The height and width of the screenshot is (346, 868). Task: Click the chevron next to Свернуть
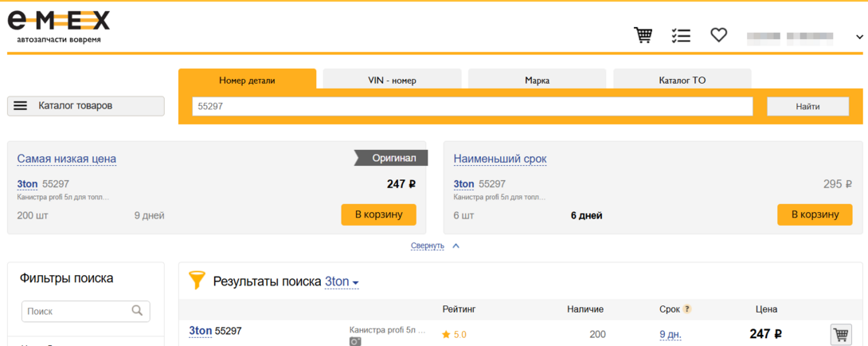tap(456, 246)
